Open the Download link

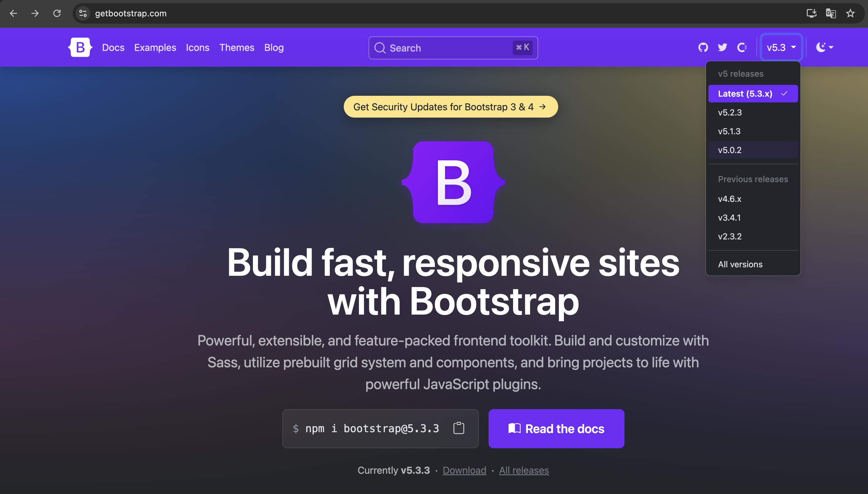pyautogui.click(x=464, y=470)
